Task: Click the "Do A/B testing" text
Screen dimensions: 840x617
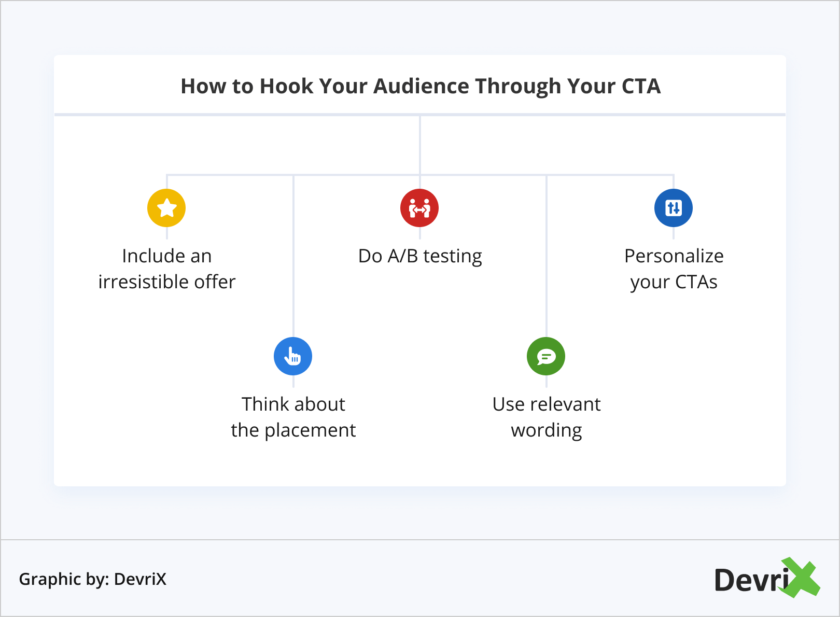Action: pyautogui.click(x=420, y=256)
